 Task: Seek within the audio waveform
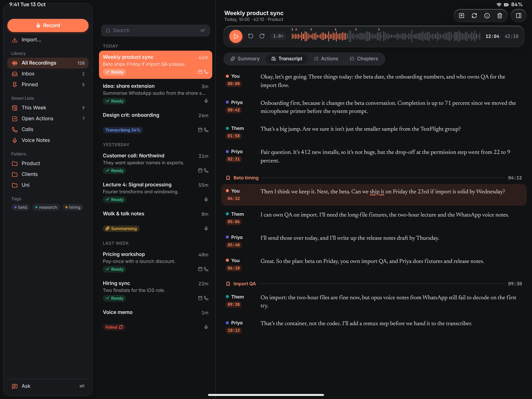386,36
